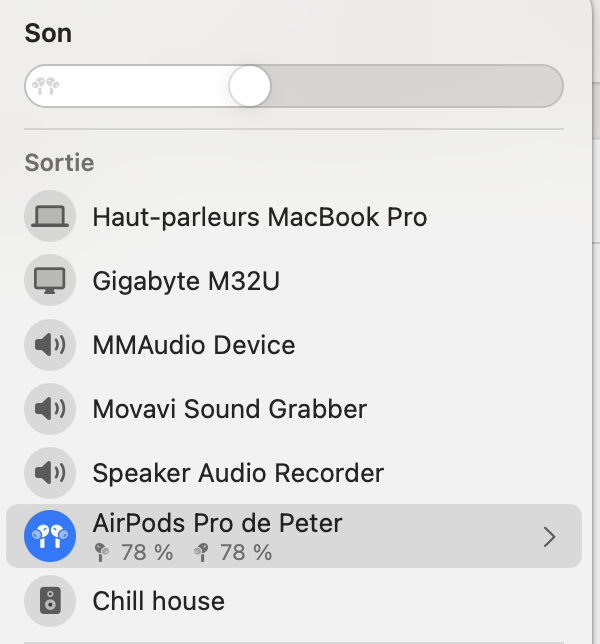Select AirPods Pro de Peter label
The height and width of the screenshot is (644, 600).
click(x=217, y=523)
